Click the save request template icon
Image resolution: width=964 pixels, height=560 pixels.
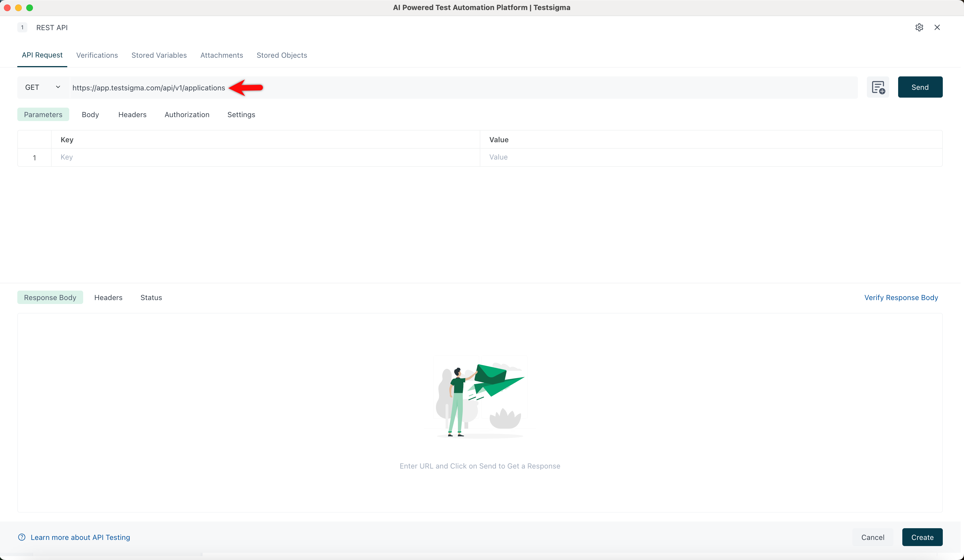click(x=878, y=87)
